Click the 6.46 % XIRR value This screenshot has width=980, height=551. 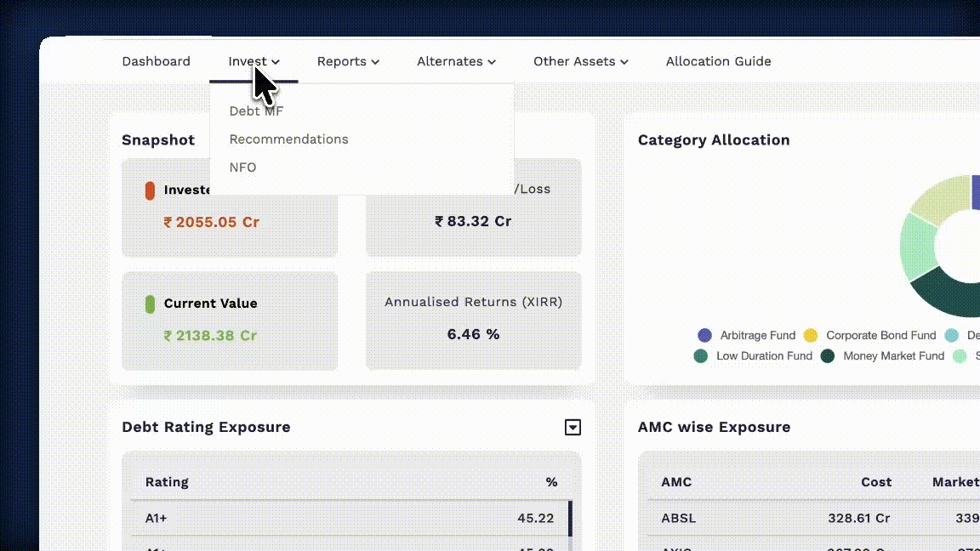(x=473, y=335)
